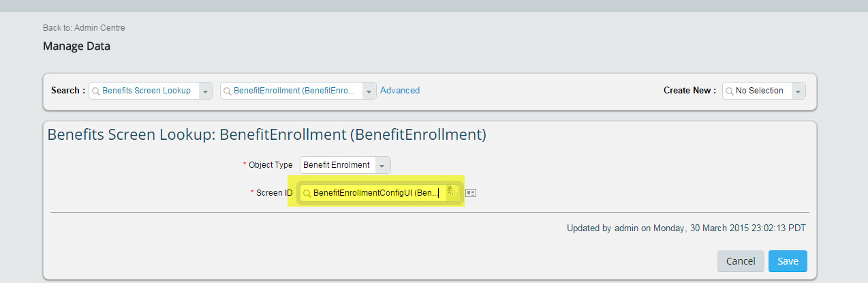
Task: Click the magnifier icon in Create New field
Action: coord(730,91)
